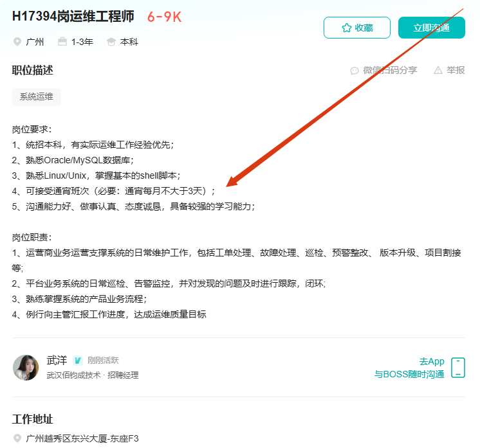Click the 职位描述 heading
This screenshot has height=448, width=480.
pos(32,70)
